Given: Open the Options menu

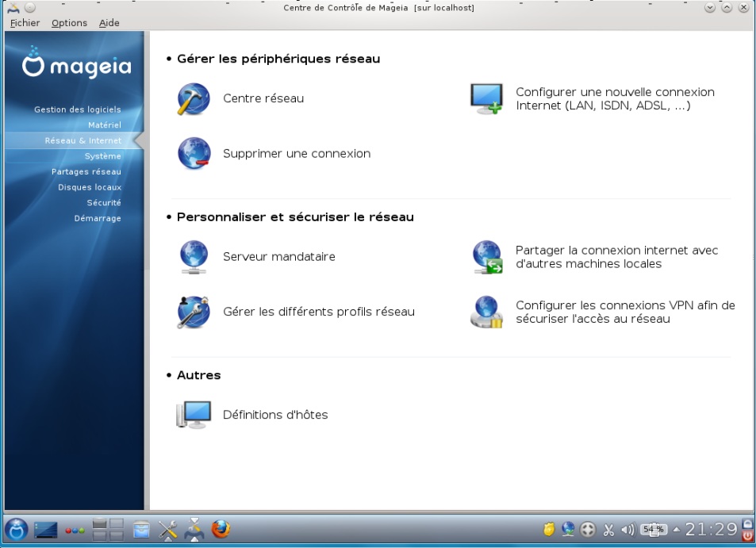Looking at the screenshot, I should [x=70, y=23].
